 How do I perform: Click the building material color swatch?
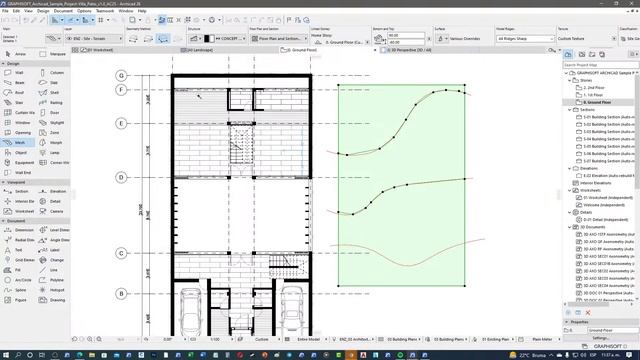[209, 38]
